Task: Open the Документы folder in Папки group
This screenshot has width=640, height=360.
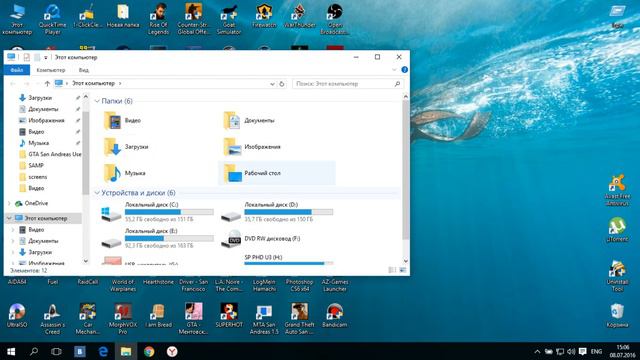Action: pyautogui.click(x=249, y=120)
